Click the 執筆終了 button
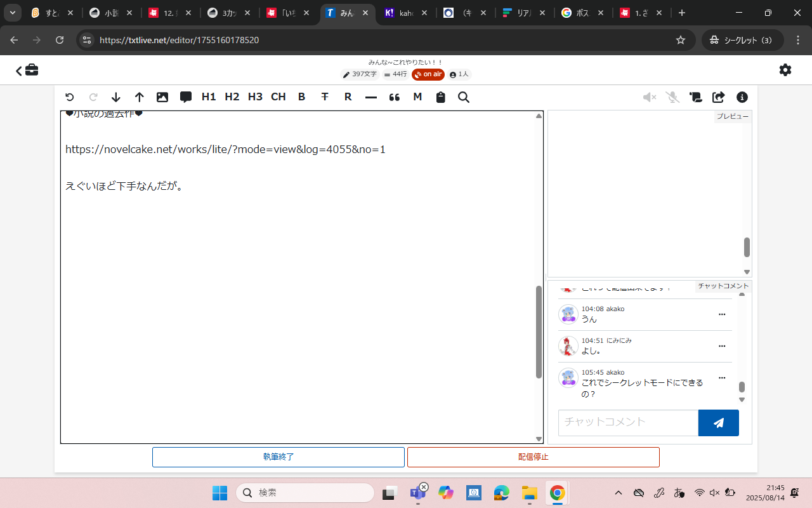This screenshot has height=508, width=812. coord(278,457)
